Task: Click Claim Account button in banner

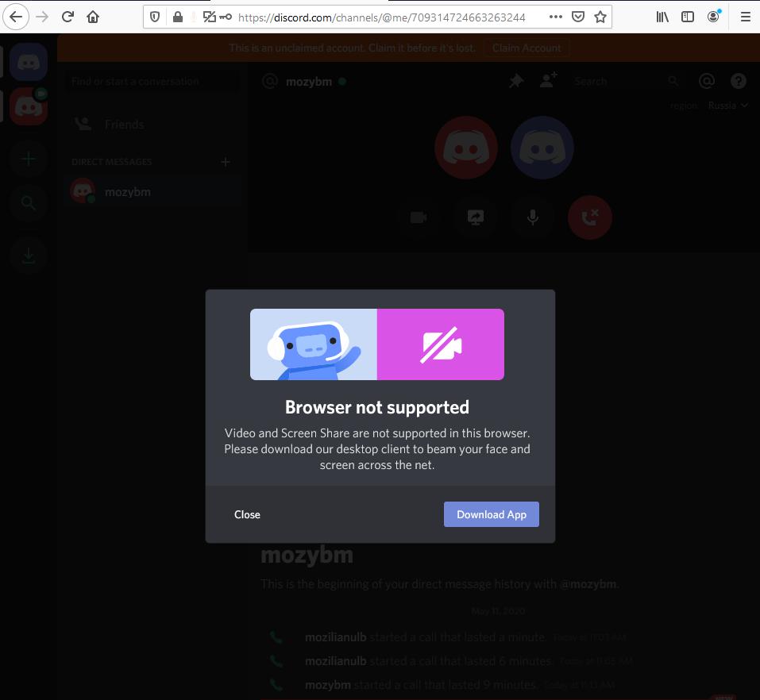Action: pos(527,48)
